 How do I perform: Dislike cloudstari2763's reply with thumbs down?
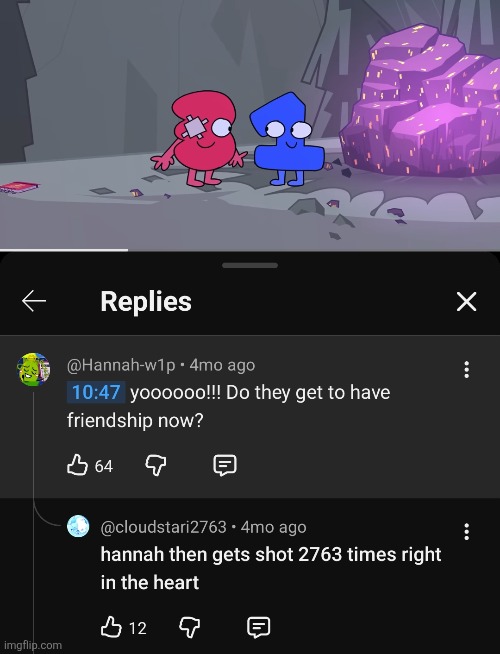pyautogui.click(x=189, y=627)
